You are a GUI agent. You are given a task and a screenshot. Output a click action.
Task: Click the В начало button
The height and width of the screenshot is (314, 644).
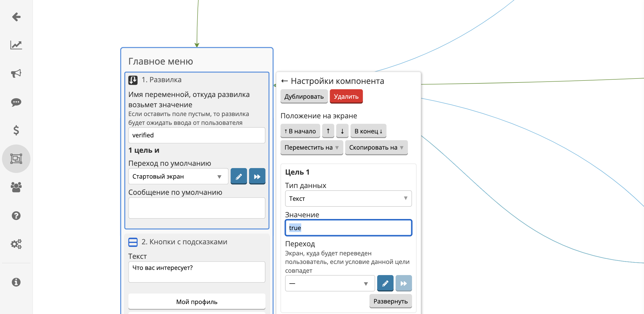point(300,131)
